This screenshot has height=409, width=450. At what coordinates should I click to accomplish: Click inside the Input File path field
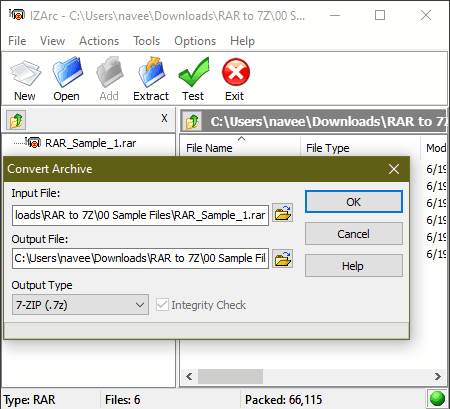140,215
